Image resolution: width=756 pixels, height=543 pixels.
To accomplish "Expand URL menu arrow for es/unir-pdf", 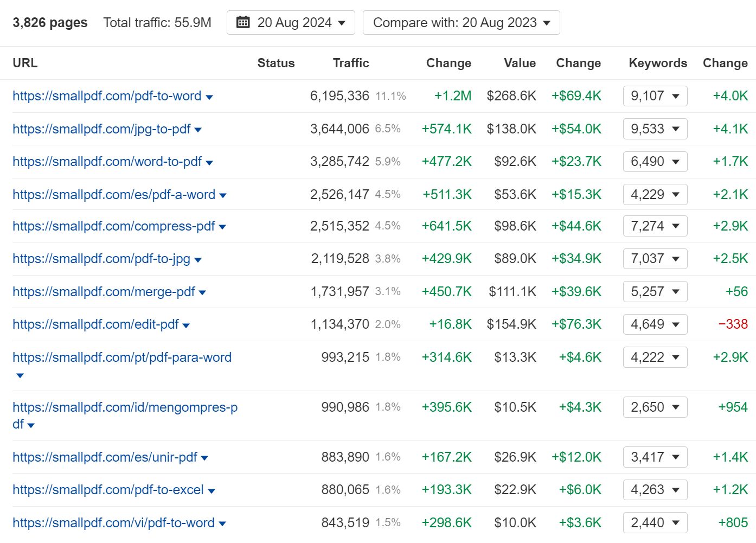I will [x=204, y=458].
